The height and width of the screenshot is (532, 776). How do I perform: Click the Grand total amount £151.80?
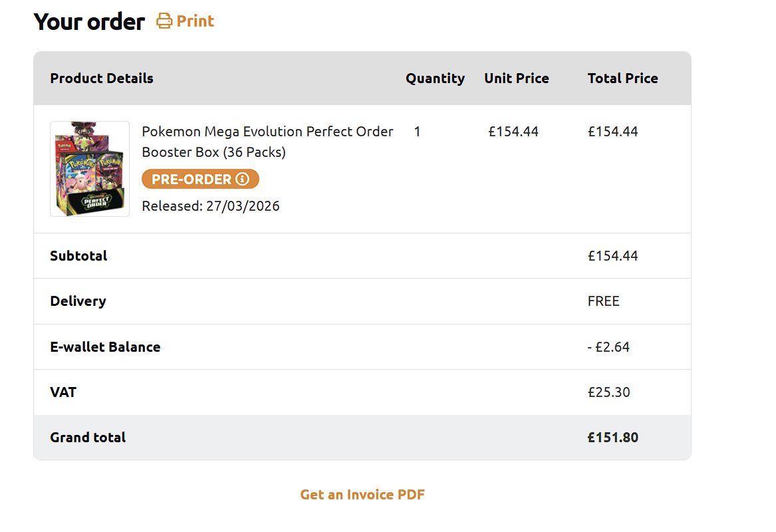(x=612, y=438)
